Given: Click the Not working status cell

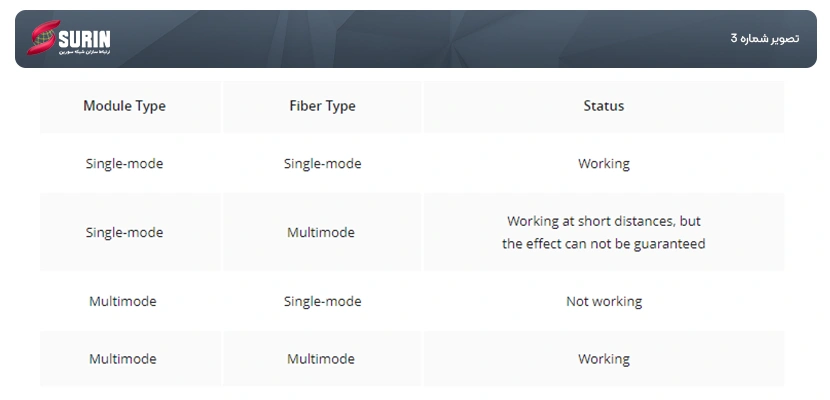Looking at the screenshot, I should coord(604,301).
